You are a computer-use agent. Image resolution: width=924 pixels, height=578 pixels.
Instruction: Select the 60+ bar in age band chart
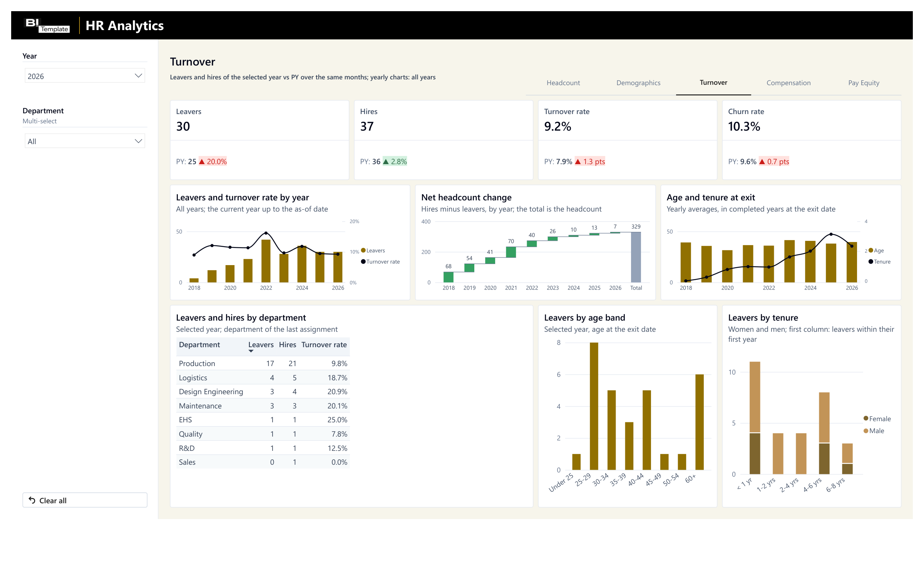pos(700,422)
